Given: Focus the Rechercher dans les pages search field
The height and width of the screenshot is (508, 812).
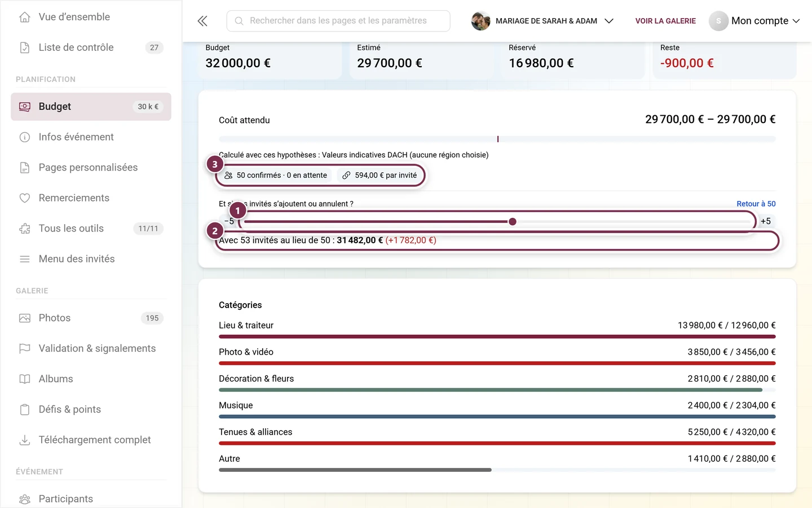Looking at the screenshot, I should coord(338,21).
